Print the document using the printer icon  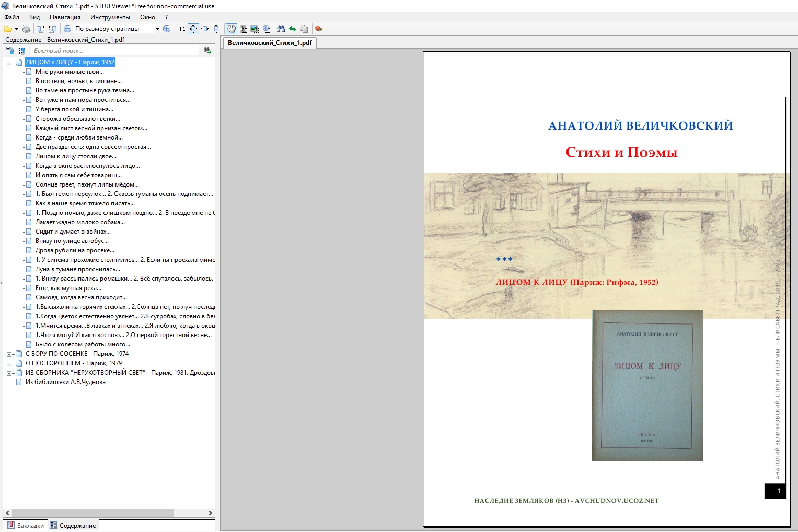[26, 29]
